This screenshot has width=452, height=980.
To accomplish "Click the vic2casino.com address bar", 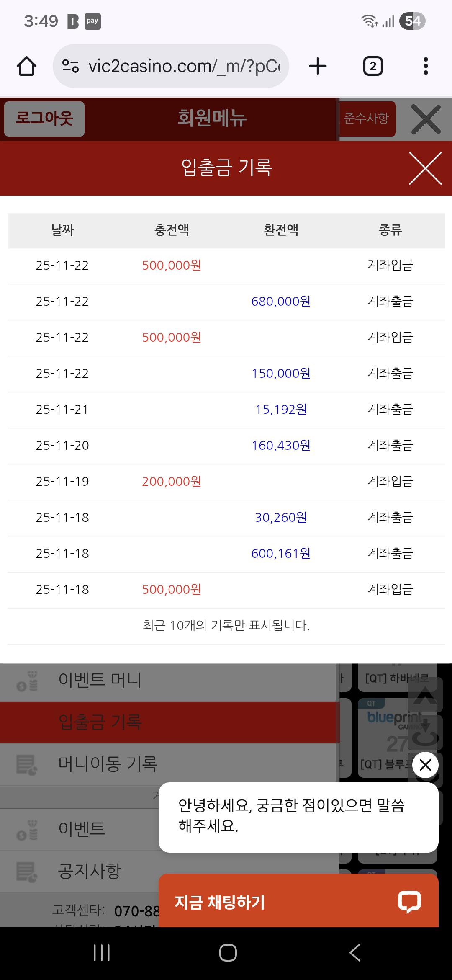I will 184,66.
